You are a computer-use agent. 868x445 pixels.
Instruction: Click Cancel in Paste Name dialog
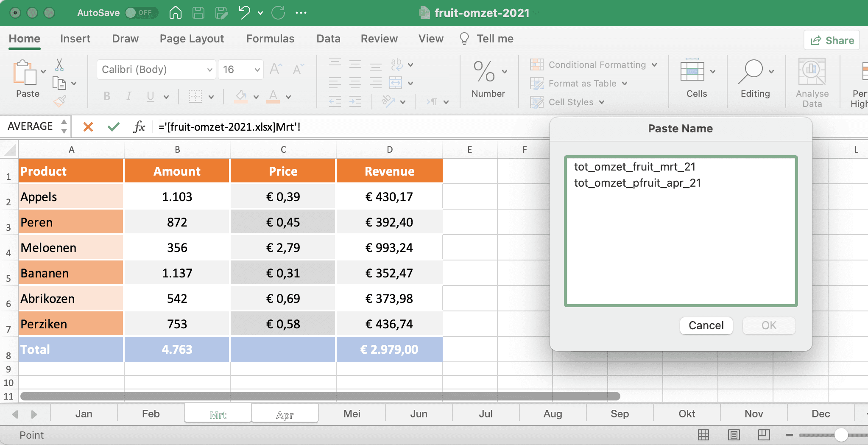pos(706,325)
